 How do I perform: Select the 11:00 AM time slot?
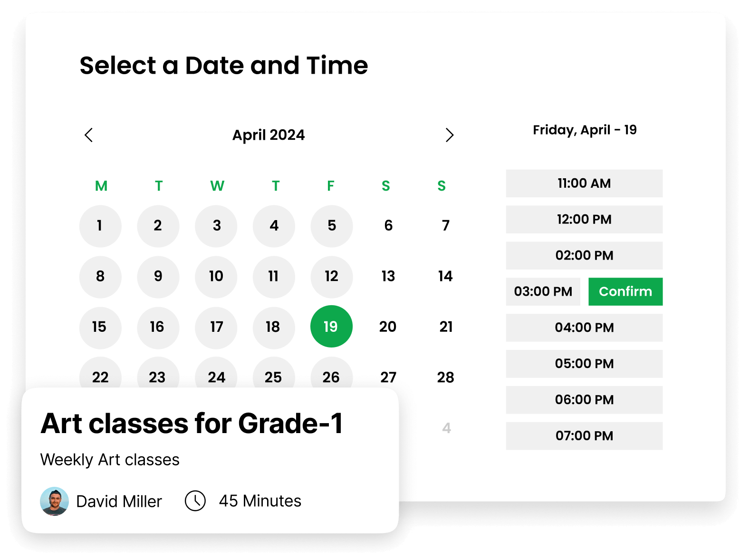584,183
